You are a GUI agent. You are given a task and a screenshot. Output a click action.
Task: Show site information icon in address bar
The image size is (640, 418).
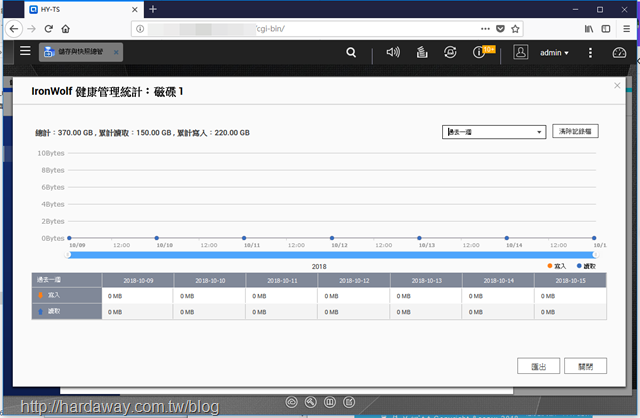(x=140, y=29)
